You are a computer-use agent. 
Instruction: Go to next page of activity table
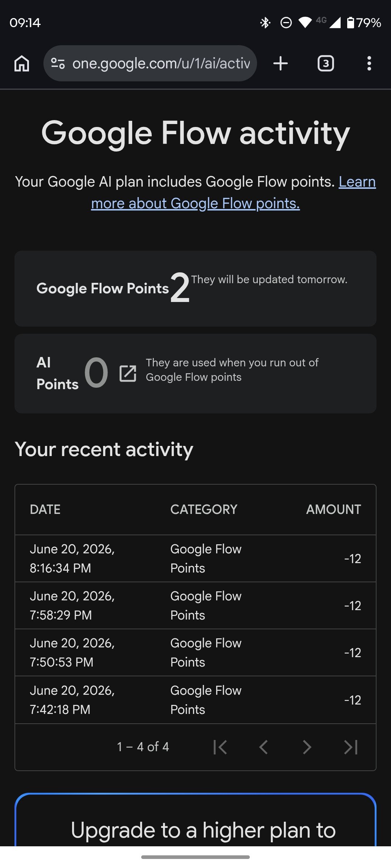[307, 747]
